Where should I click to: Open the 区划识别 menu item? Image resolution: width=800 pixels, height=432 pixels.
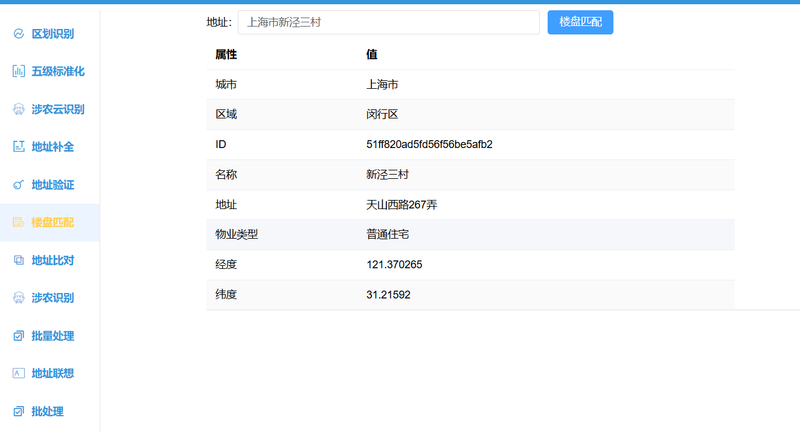[x=53, y=34]
